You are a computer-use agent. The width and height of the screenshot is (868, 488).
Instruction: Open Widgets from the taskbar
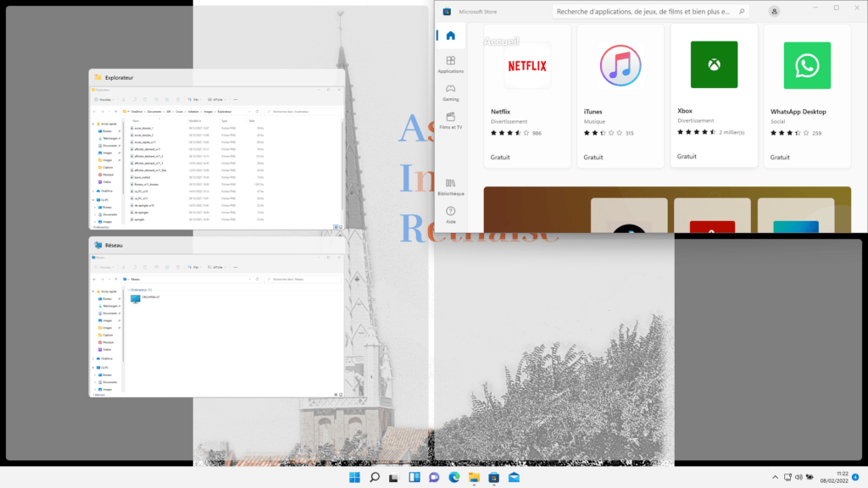click(414, 478)
